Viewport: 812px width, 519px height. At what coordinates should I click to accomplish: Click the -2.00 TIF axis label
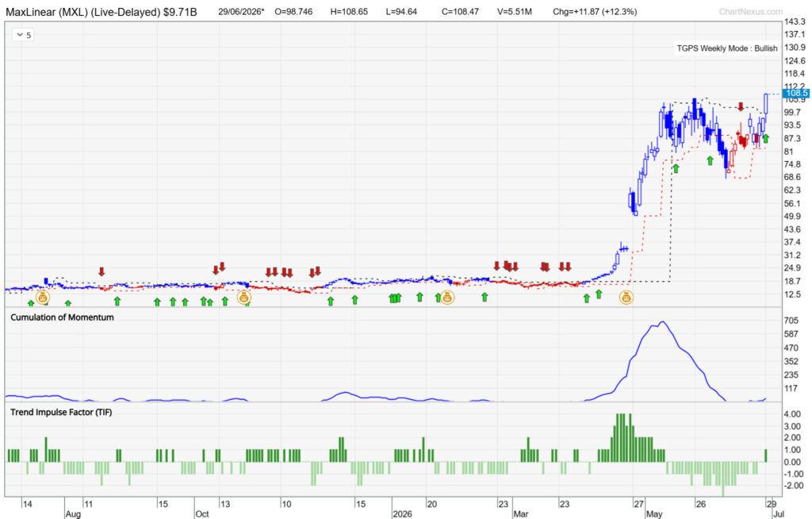(x=794, y=486)
